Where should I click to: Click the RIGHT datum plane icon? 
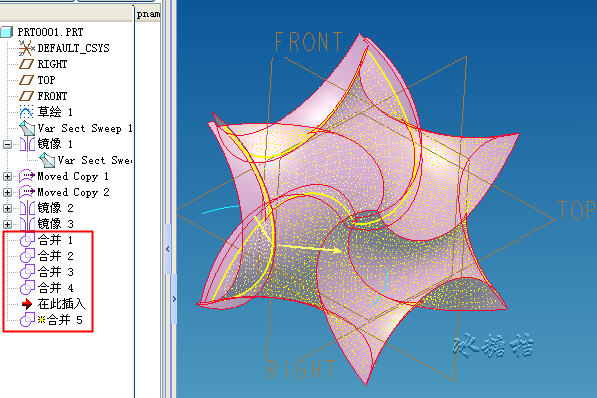[27, 64]
